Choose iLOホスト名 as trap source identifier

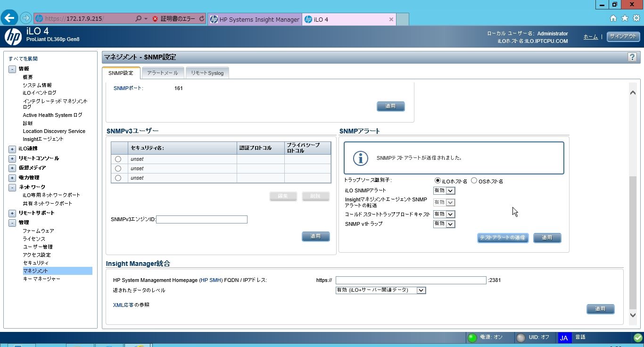[x=438, y=181]
